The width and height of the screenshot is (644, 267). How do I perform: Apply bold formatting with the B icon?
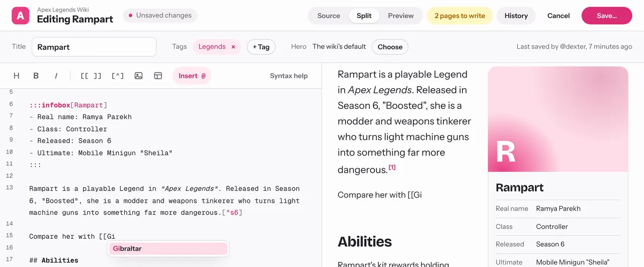click(x=36, y=76)
